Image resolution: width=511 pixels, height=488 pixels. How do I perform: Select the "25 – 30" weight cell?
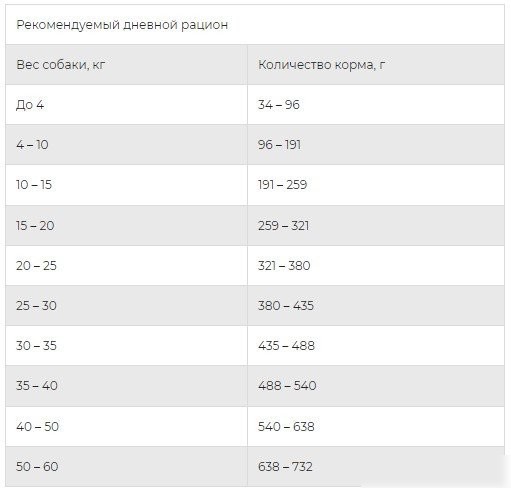pos(36,306)
